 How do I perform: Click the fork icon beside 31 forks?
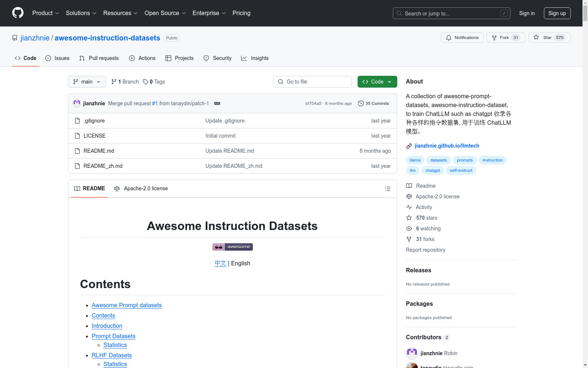(409, 239)
